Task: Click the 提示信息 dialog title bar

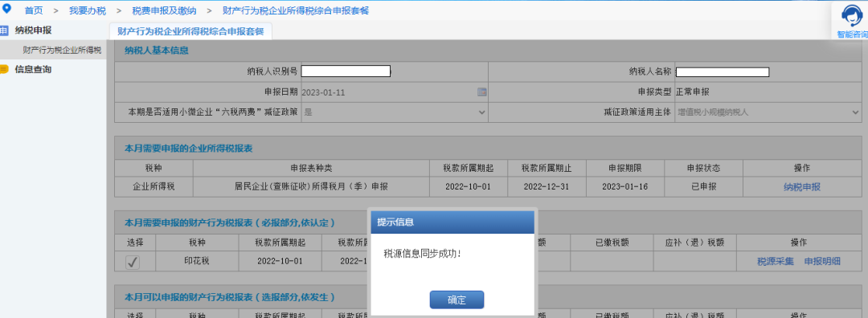Action: tap(452, 222)
